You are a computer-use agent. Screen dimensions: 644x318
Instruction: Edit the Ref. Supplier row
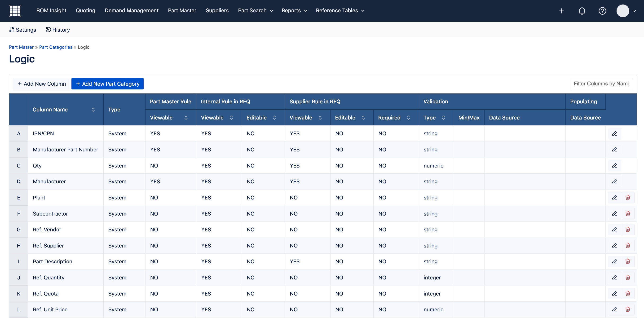click(x=614, y=246)
